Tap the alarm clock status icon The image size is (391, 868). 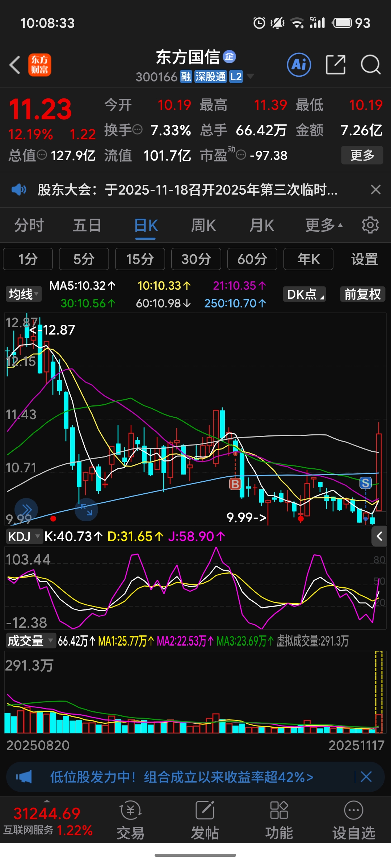pos(259,23)
